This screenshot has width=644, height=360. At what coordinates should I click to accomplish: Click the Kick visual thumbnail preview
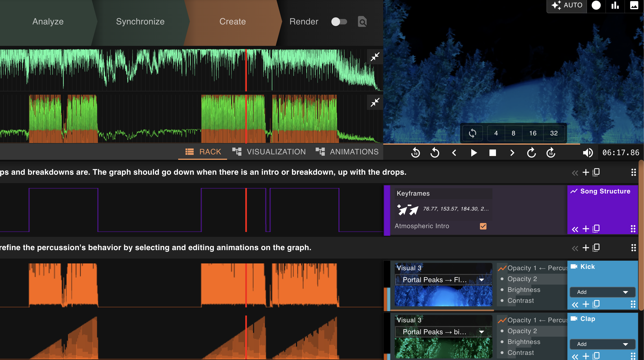(443, 296)
